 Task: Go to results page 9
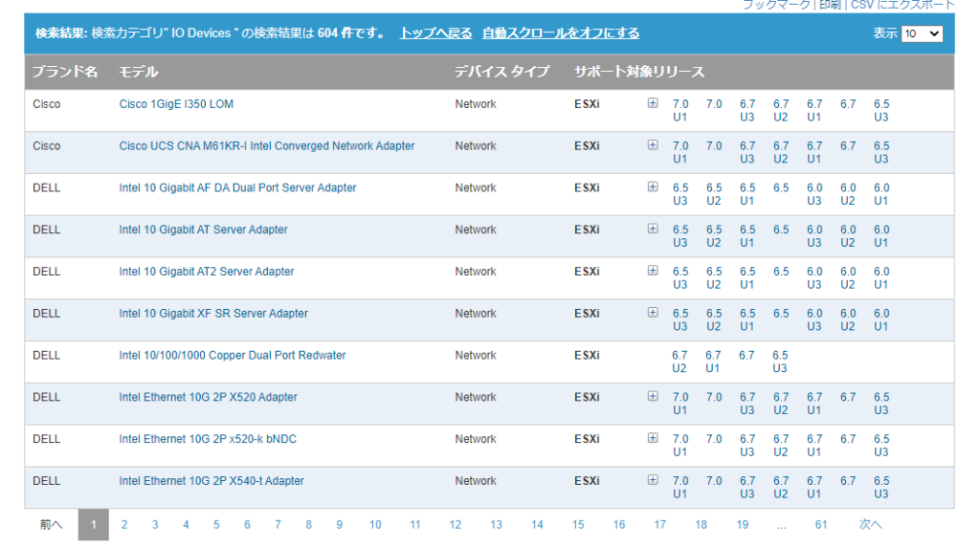point(340,525)
